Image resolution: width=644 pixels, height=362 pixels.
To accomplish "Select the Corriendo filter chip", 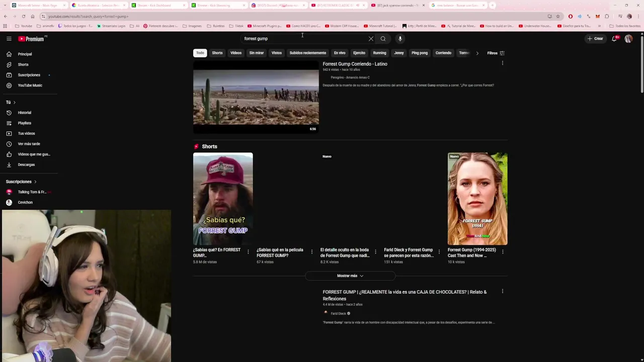I will click(x=443, y=53).
